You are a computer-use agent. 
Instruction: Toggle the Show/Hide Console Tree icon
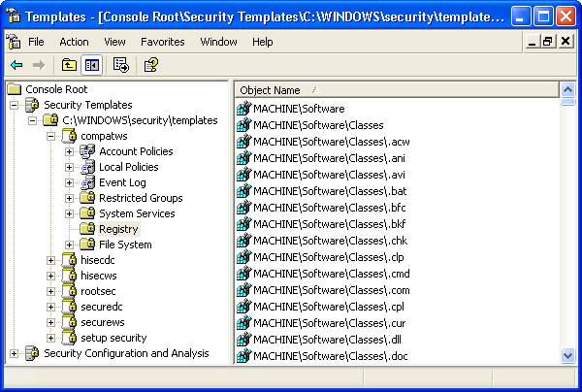[91, 65]
